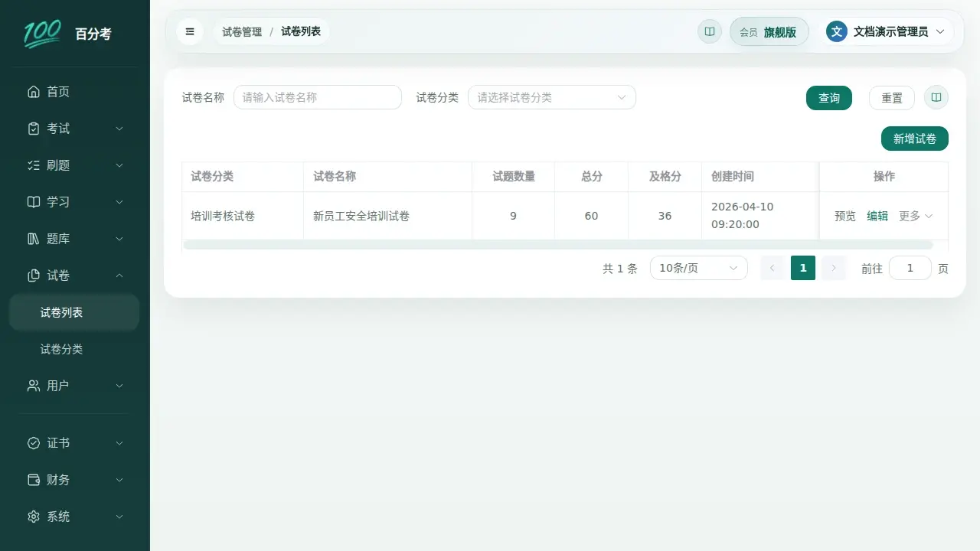Click the table horizontal scrollbar
This screenshot has height=551, width=980.
[x=558, y=245]
